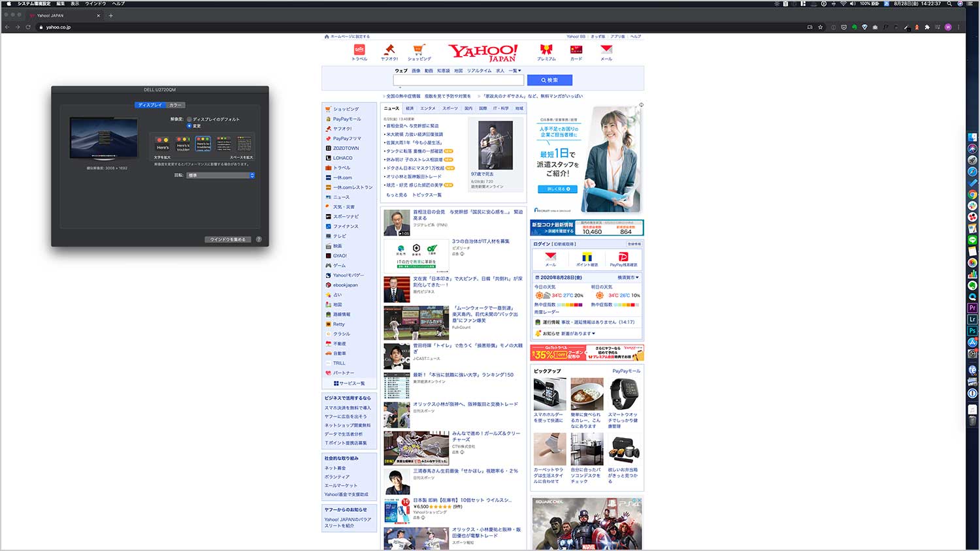This screenshot has height=551, width=980.
Task: Open the ebookjapan sidebar link
Action: coord(346,285)
